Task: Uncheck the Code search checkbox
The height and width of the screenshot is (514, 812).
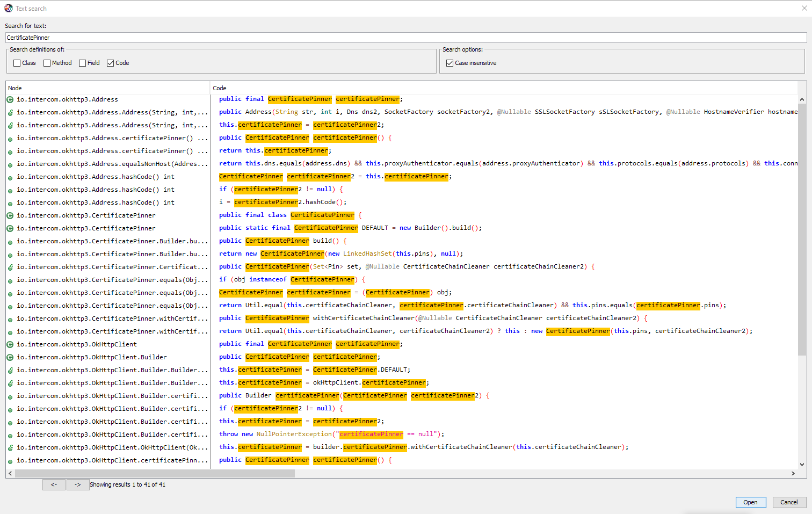Action: pyautogui.click(x=110, y=63)
